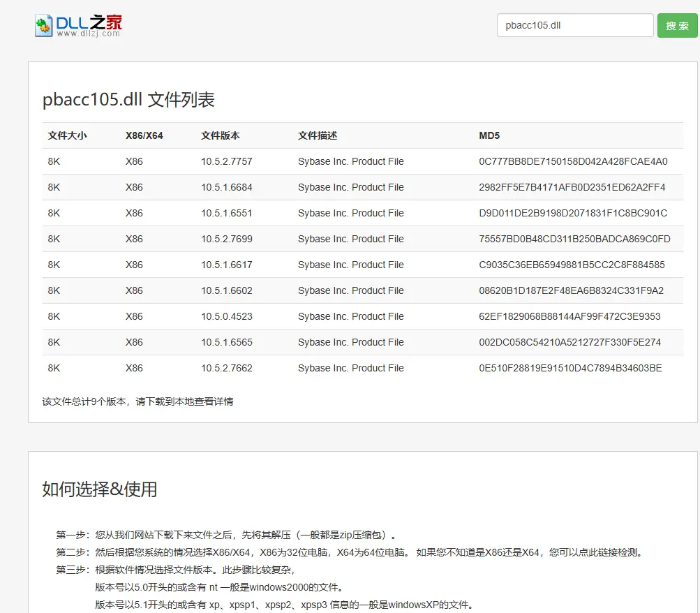Click the 文件描述 column header

[317, 135]
